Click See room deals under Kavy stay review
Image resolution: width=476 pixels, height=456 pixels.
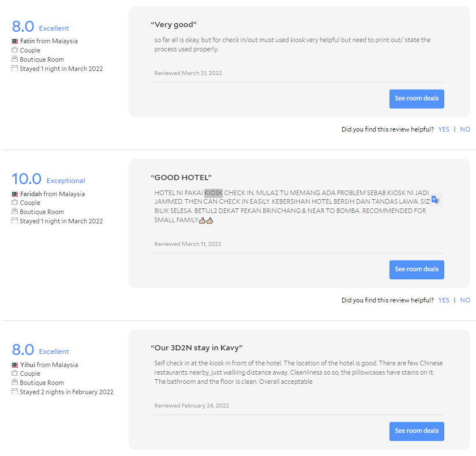tap(417, 431)
